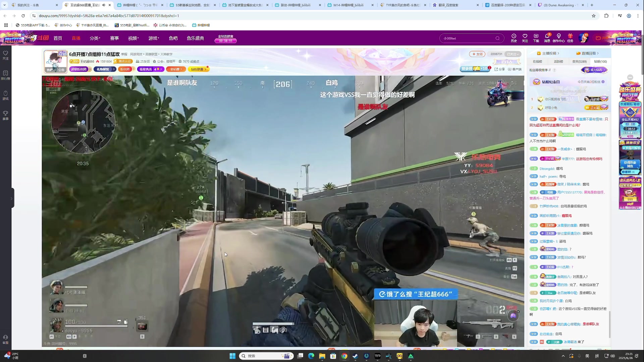Switch to 贵宾(5289) tab
The image size is (644, 362).
pyautogui.click(x=579, y=62)
